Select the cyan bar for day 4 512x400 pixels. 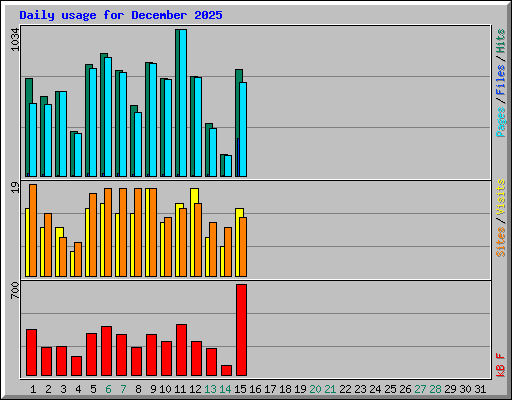[78, 155]
